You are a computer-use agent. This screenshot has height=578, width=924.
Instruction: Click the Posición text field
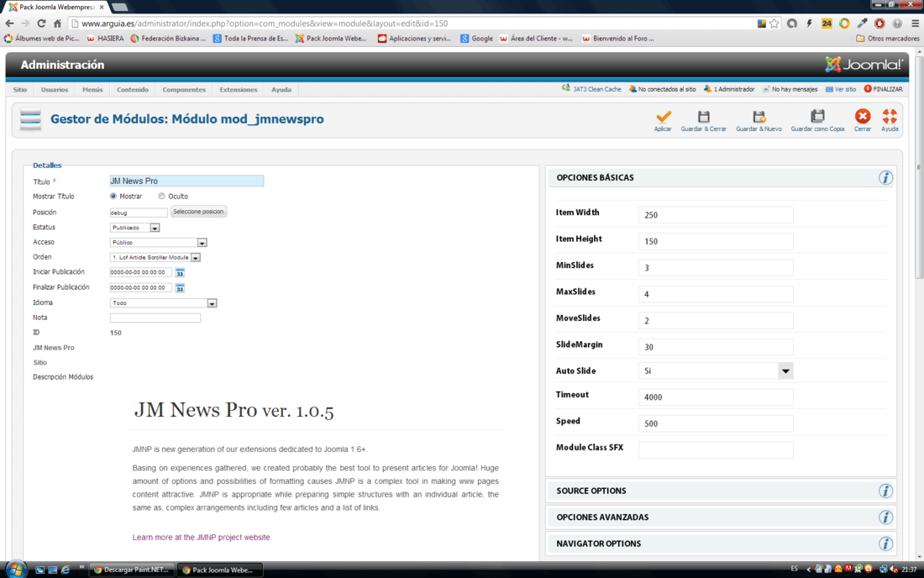coord(139,213)
